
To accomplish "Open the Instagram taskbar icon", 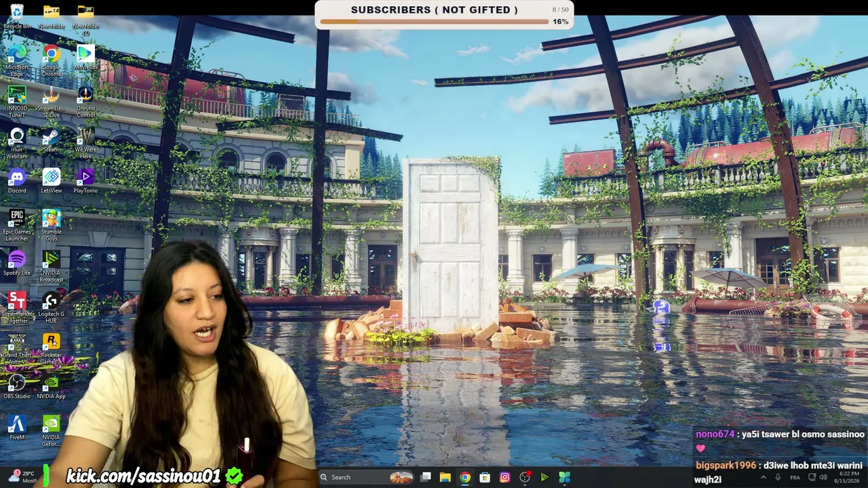I will pos(505,477).
